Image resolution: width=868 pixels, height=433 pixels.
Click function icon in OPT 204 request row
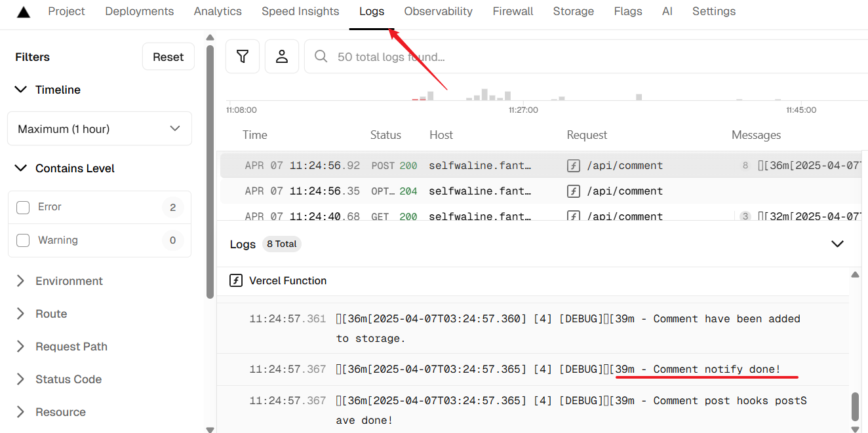click(574, 191)
